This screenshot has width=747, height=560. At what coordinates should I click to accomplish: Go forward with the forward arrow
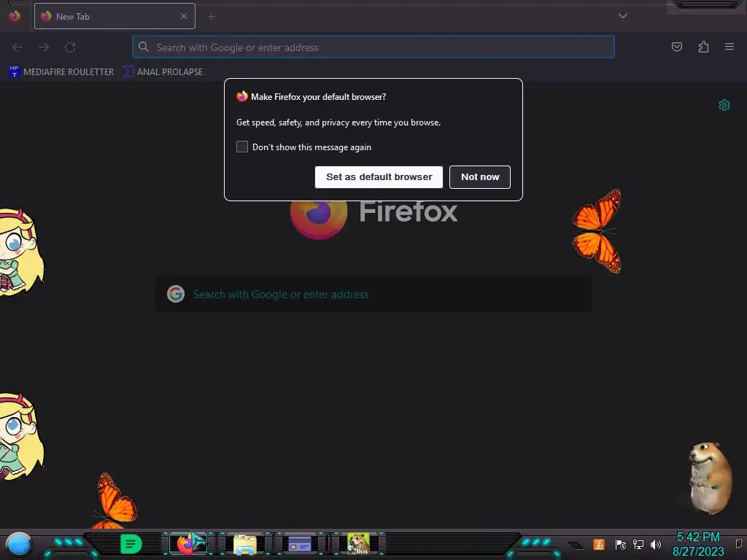[44, 47]
